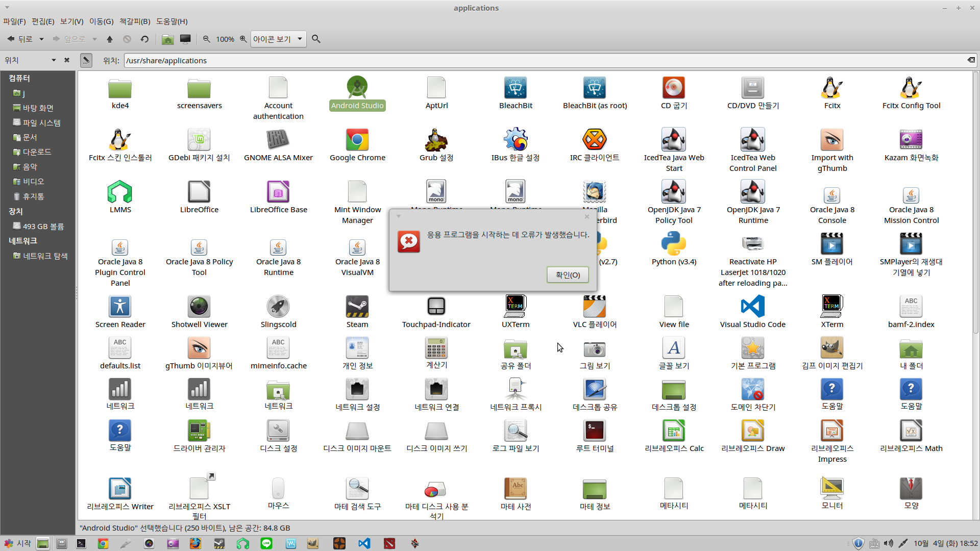Screen dimensions: 980x551
Task: Click the 김프 이미지 편집기 icon
Action: tap(832, 348)
